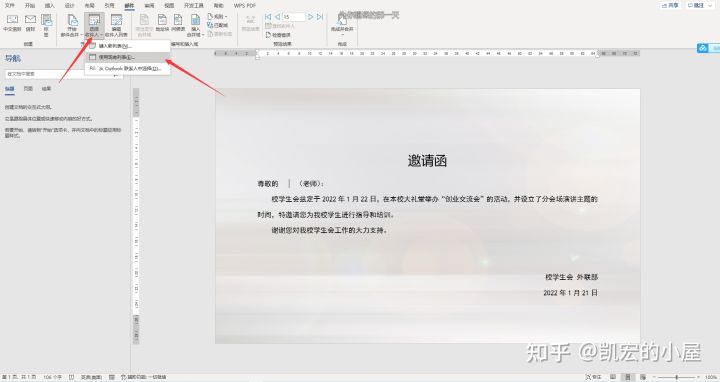Open the 规则 (rules) dropdown
This screenshot has width=720, height=382.
[x=218, y=17]
